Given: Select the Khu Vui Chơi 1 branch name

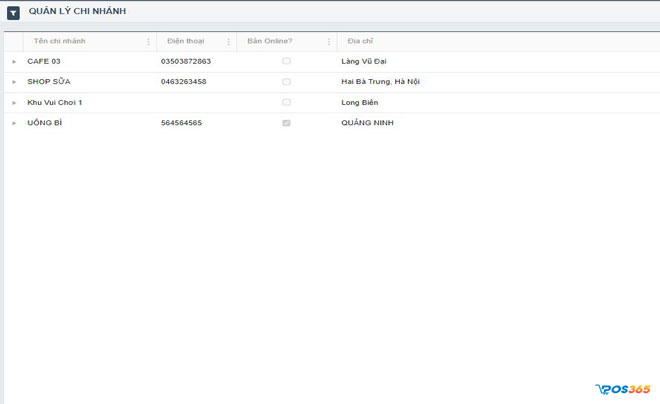Looking at the screenshot, I should (55, 102).
